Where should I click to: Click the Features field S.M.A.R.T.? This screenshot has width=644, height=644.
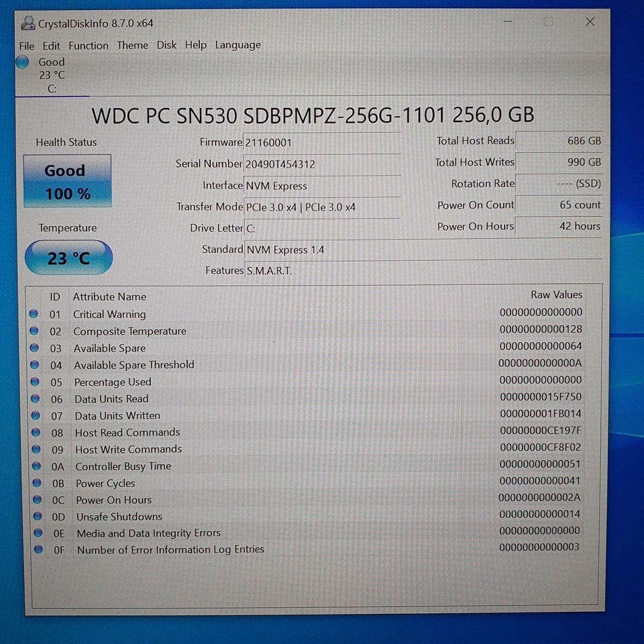pyautogui.click(x=423, y=270)
